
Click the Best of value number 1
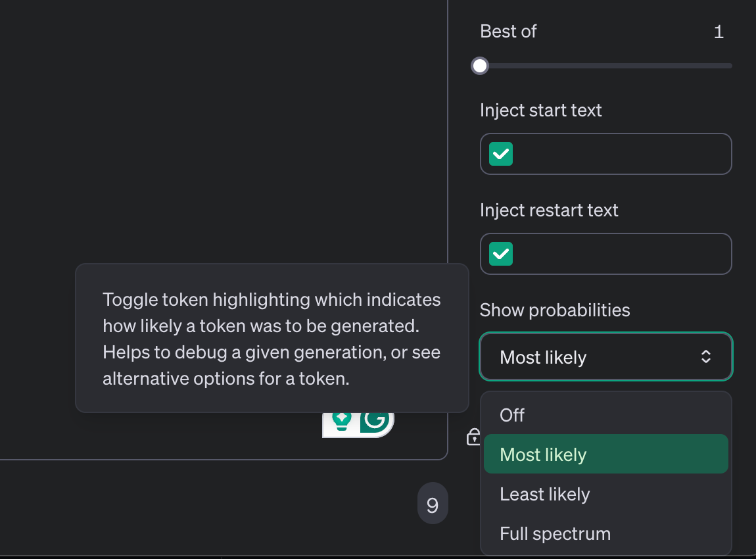[x=719, y=32]
